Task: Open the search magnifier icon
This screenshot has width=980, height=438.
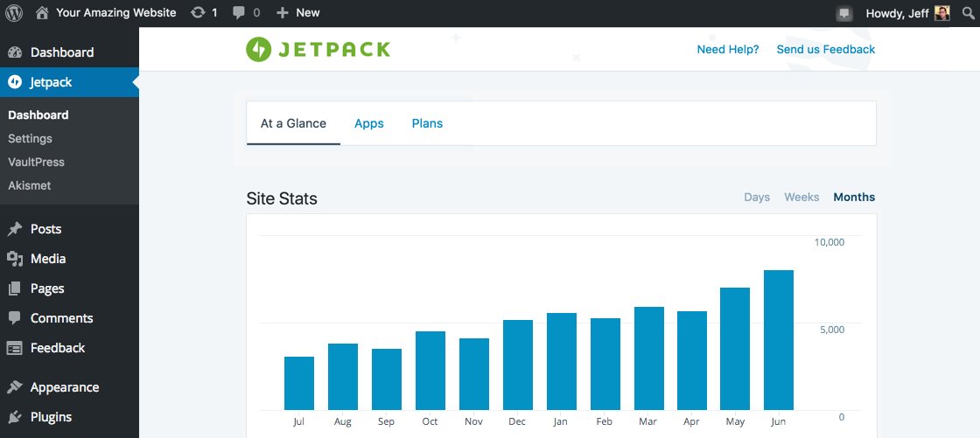Action: [x=968, y=13]
